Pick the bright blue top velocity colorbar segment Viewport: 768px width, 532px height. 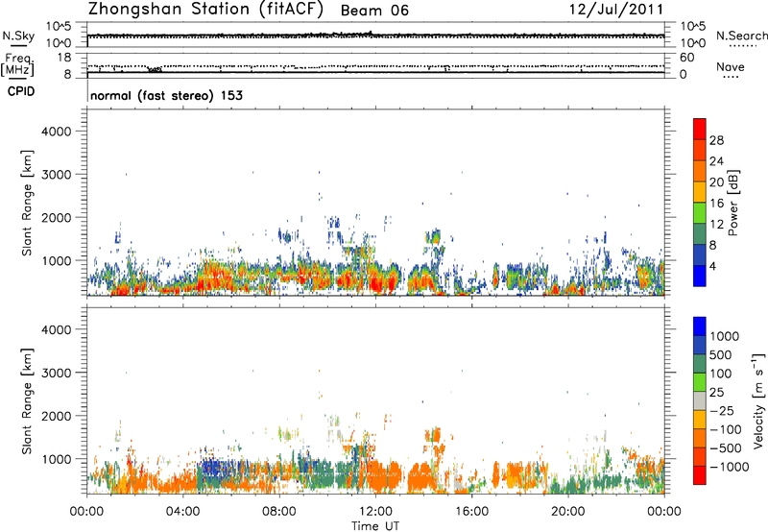coord(700,326)
